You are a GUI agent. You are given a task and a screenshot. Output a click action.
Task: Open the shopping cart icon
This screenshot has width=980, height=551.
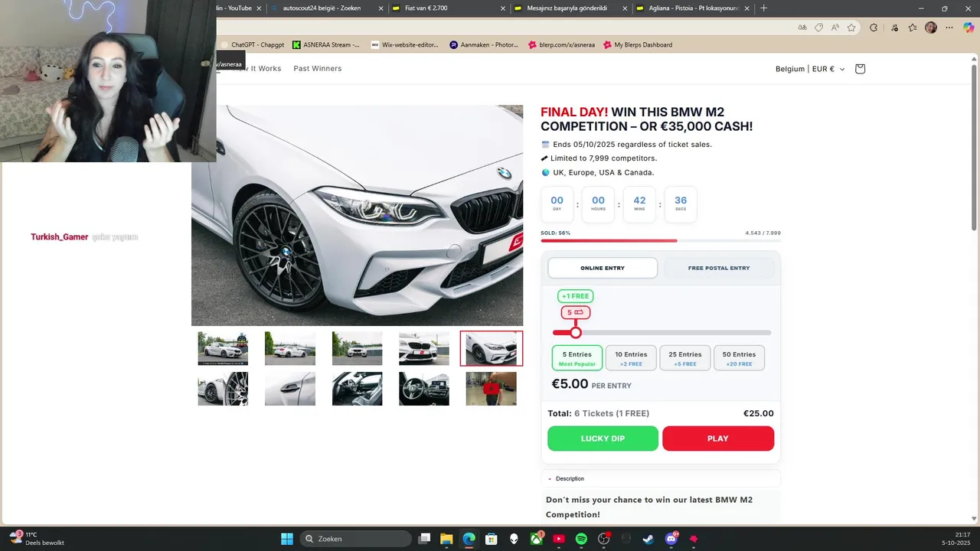[x=860, y=69]
